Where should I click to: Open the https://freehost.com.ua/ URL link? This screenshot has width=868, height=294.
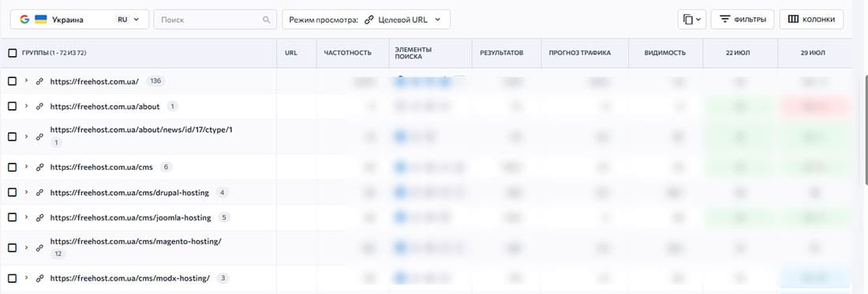point(94,81)
